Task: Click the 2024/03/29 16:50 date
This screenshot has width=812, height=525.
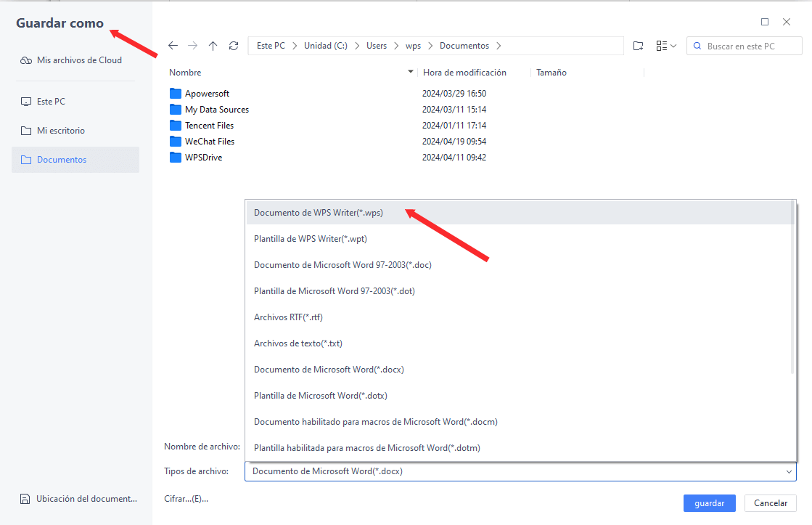Action: 454,93
